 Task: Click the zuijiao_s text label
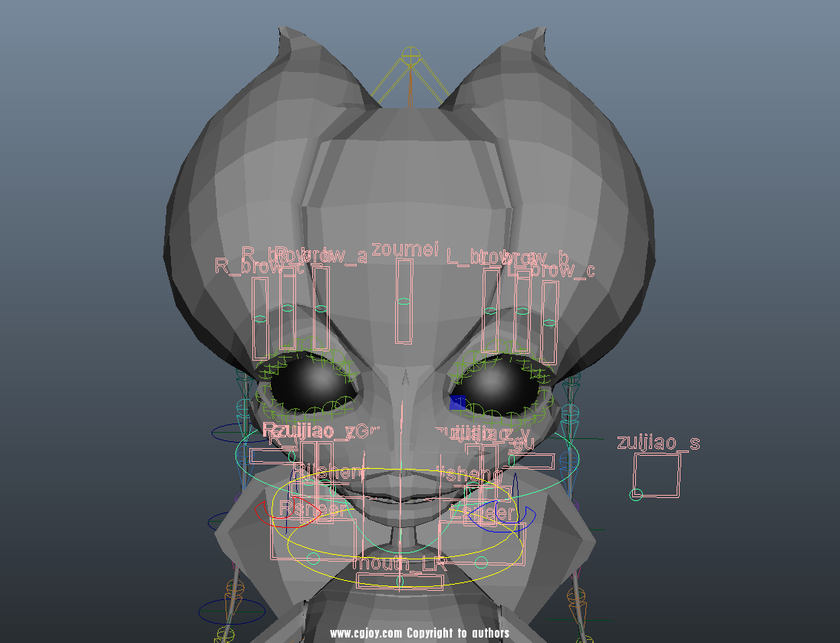(x=658, y=443)
